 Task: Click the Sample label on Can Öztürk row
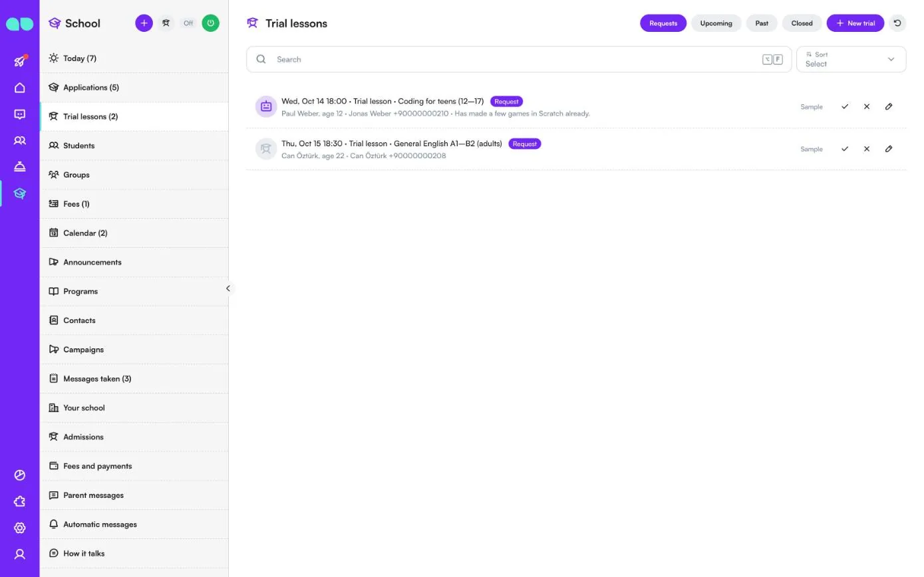(812, 149)
